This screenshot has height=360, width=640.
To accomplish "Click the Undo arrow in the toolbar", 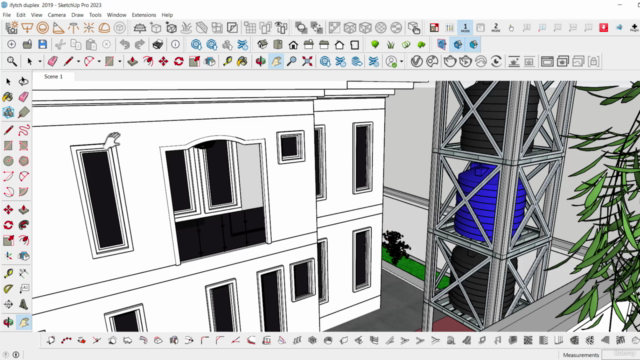I will (125, 44).
